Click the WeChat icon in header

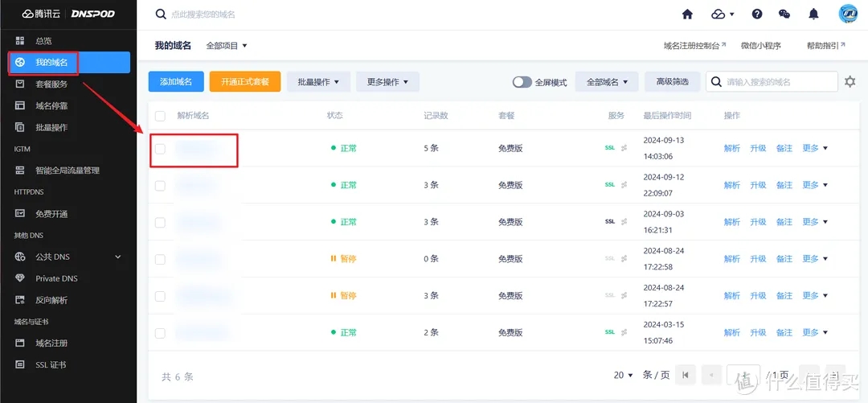[784, 14]
